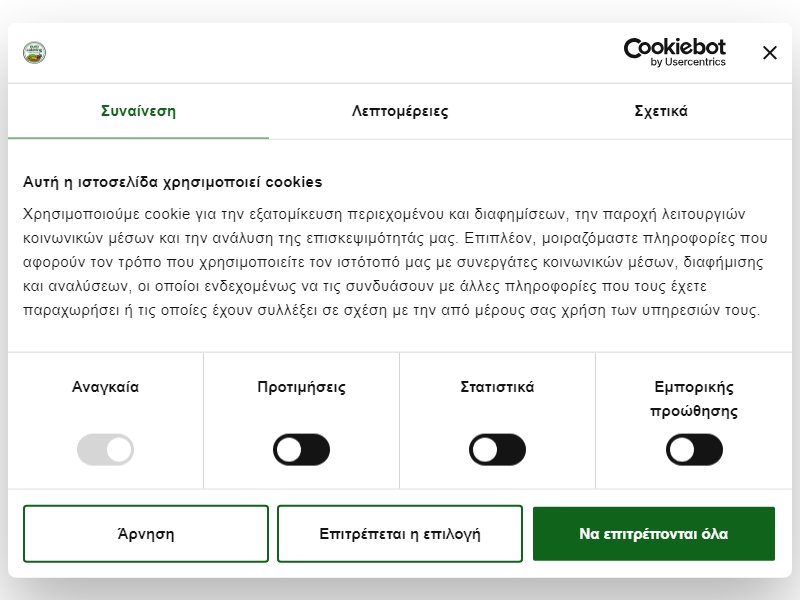
Task: Click the Προτιμήσεις category label
Action: coord(302,387)
